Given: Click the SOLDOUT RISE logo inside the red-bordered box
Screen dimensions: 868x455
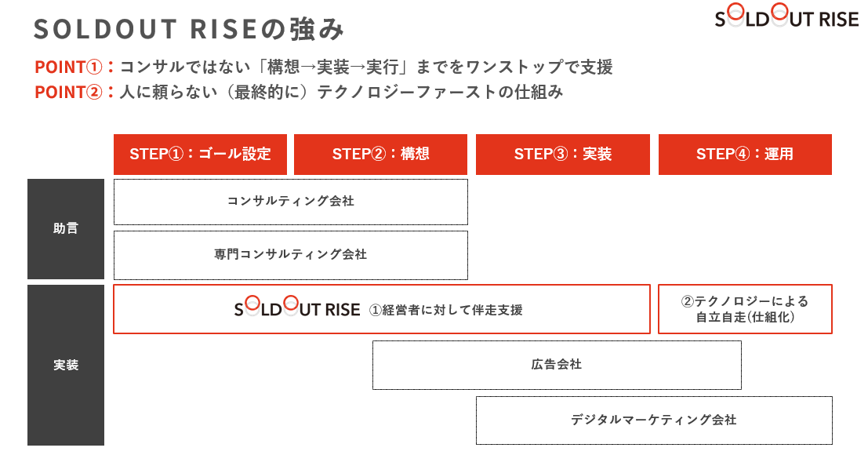Looking at the screenshot, I should point(296,308).
